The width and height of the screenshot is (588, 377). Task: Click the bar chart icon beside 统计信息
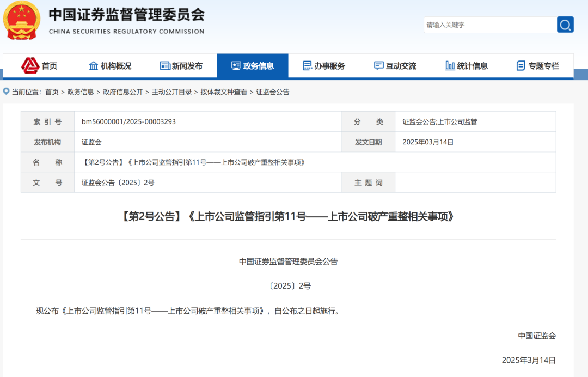click(450, 66)
